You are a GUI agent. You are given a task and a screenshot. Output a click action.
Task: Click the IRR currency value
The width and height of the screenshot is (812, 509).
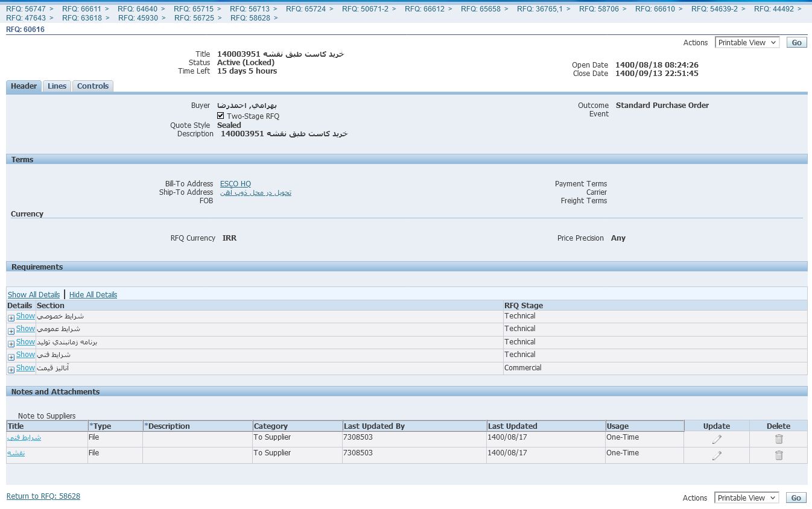click(x=229, y=238)
